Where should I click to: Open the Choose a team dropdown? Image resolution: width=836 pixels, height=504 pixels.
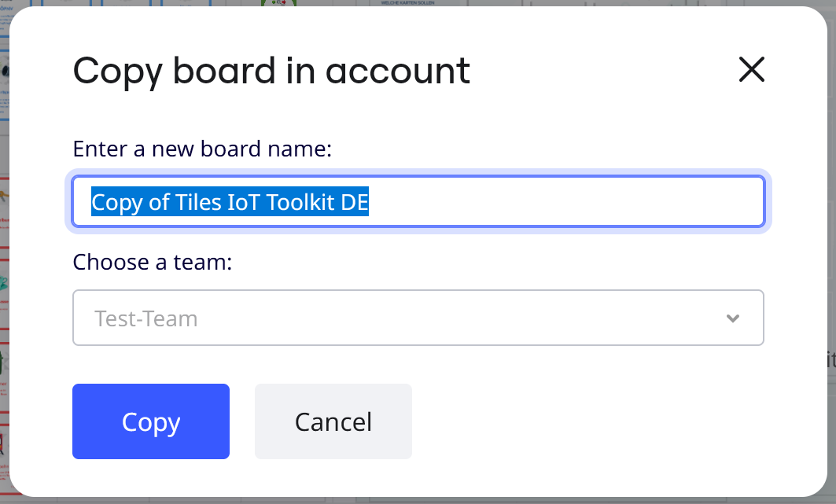(x=418, y=318)
